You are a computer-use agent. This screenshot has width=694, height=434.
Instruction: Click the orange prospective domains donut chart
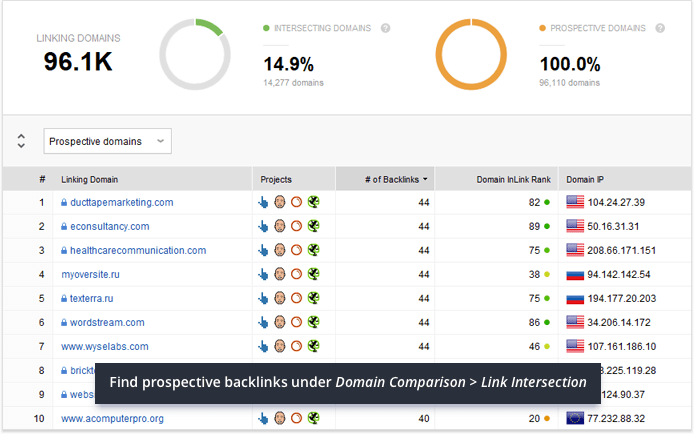[x=471, y=54]
